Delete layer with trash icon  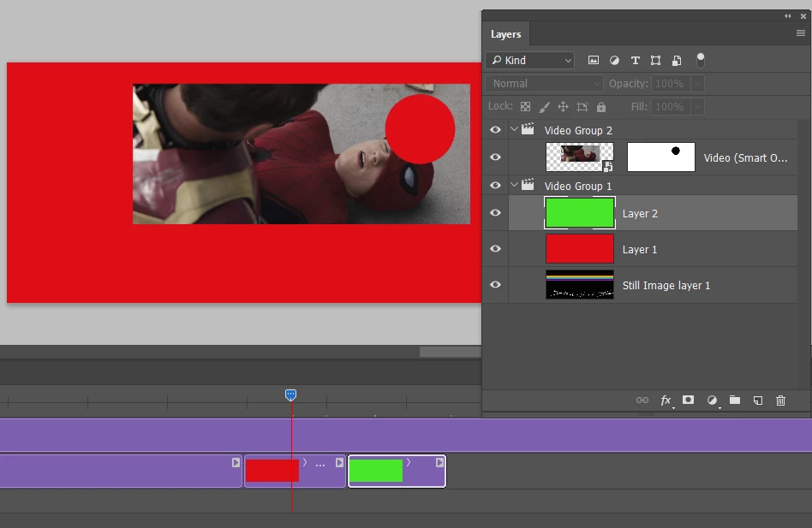[x=781, y=400]
